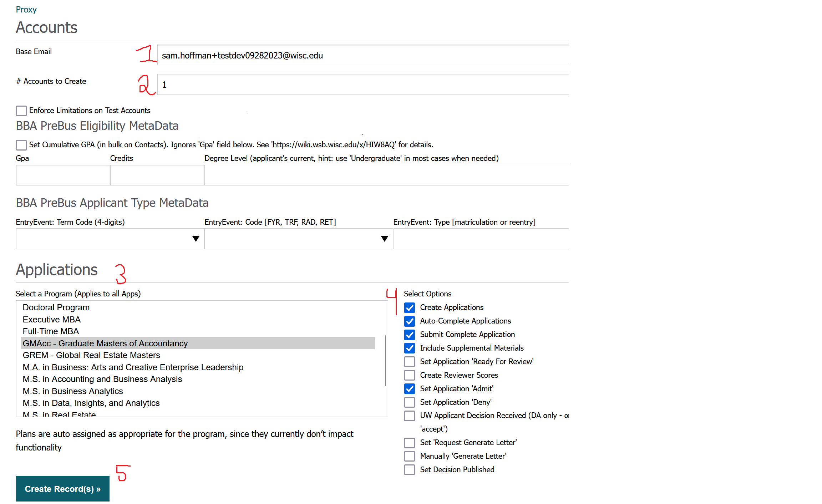Enable Enforce Limitations on Test Accounts checkbox
The height and width of the screenshot is (504, 822).
21,111
